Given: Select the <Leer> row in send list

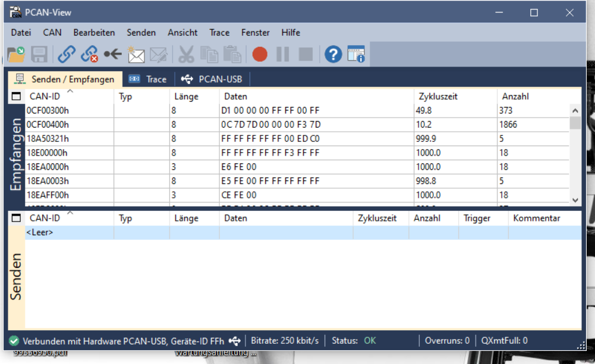Looking at the screenshot, I should (x=303, y=232).
